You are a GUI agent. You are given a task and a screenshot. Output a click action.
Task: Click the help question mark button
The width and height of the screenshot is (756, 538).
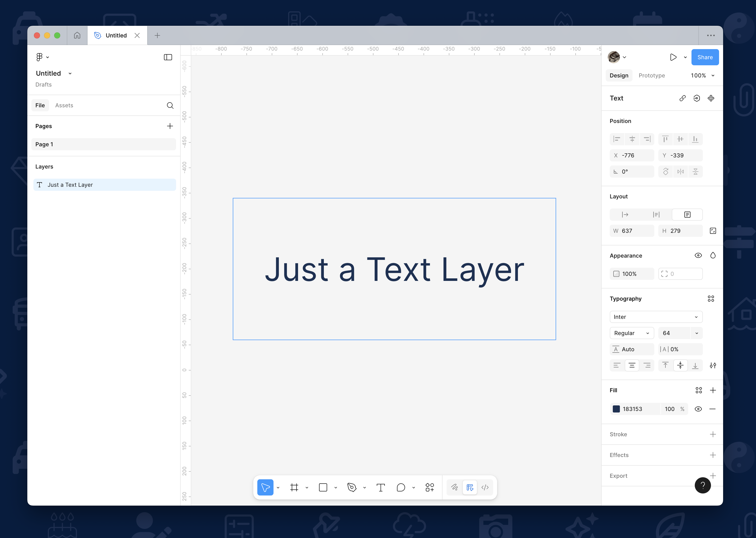tap(703, 485)
